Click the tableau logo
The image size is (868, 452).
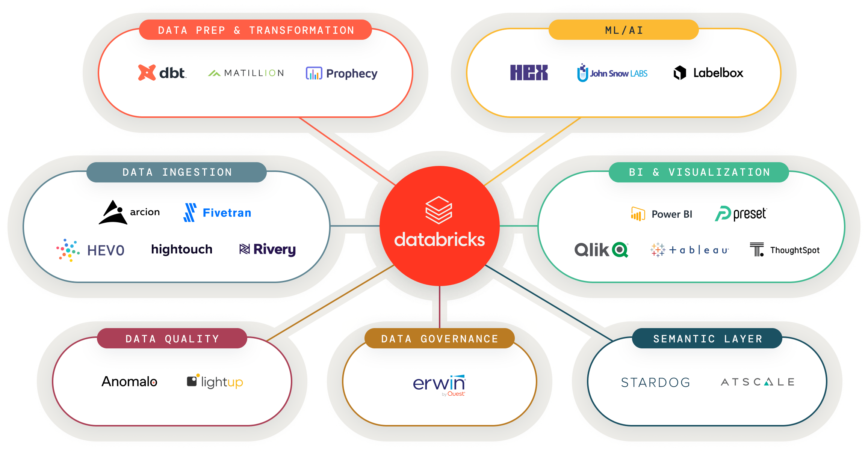click(690, 250)
